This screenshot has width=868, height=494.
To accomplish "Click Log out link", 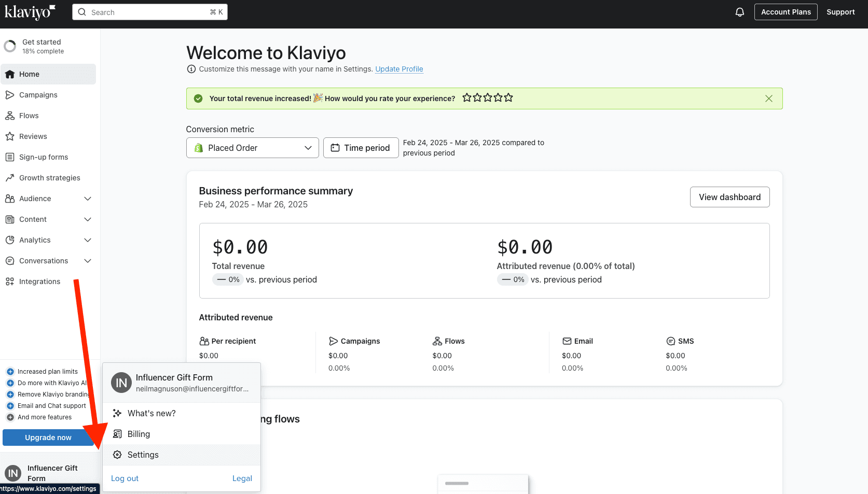I will [125, 478].
